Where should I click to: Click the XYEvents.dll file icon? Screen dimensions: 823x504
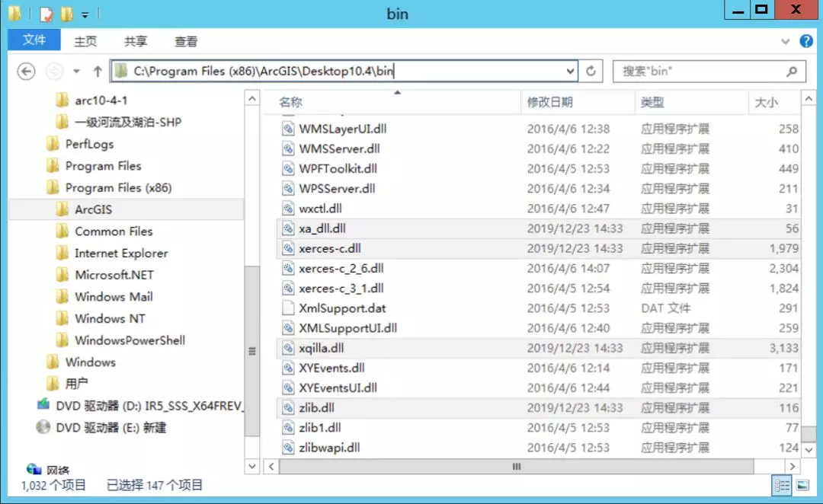coord(287,368)
